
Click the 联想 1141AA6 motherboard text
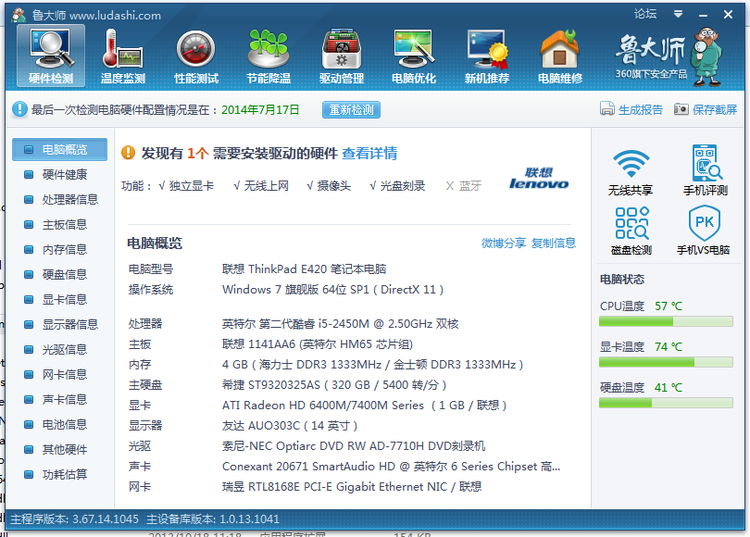(x=317, y=344)
